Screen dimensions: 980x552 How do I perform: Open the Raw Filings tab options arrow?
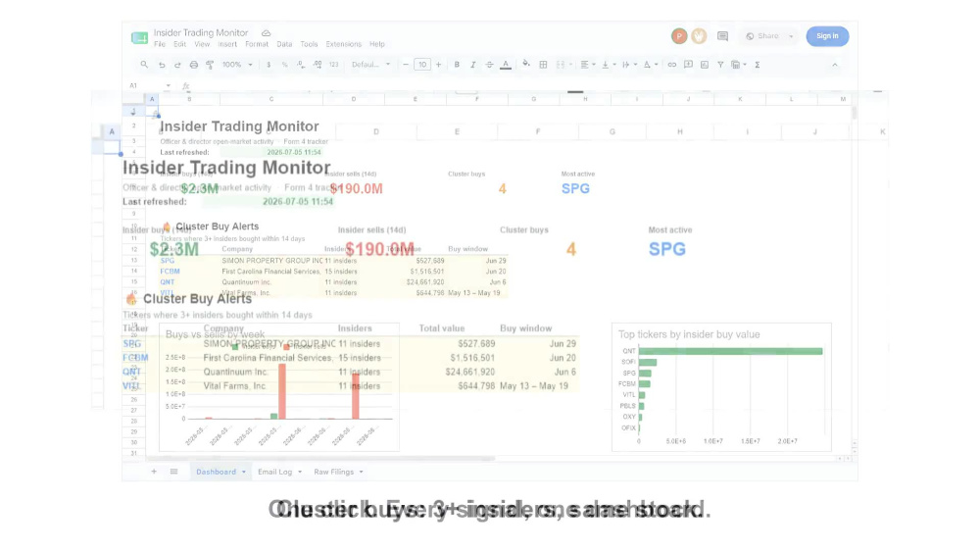click(362, 472)
